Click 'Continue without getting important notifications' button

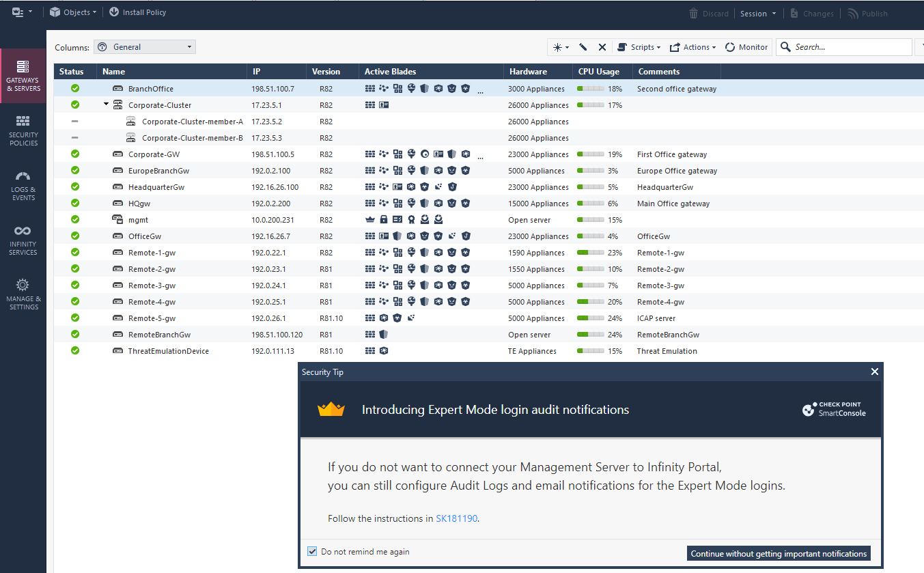779,553
